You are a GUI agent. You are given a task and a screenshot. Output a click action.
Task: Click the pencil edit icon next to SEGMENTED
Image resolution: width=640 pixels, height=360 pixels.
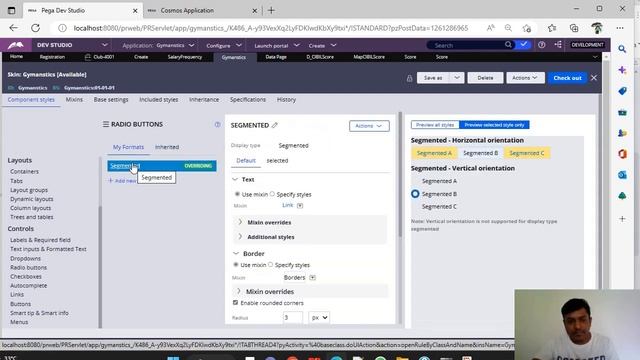(x=275, y=125)
